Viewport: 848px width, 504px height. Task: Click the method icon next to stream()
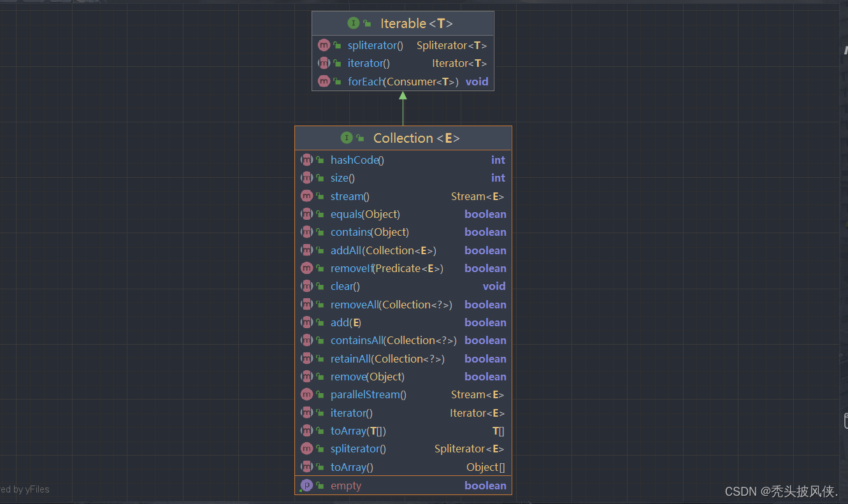(306, 196)
